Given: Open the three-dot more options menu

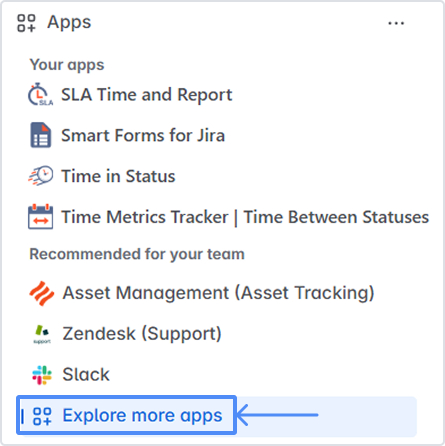Looking at the screenshot, I should [396, 23].
